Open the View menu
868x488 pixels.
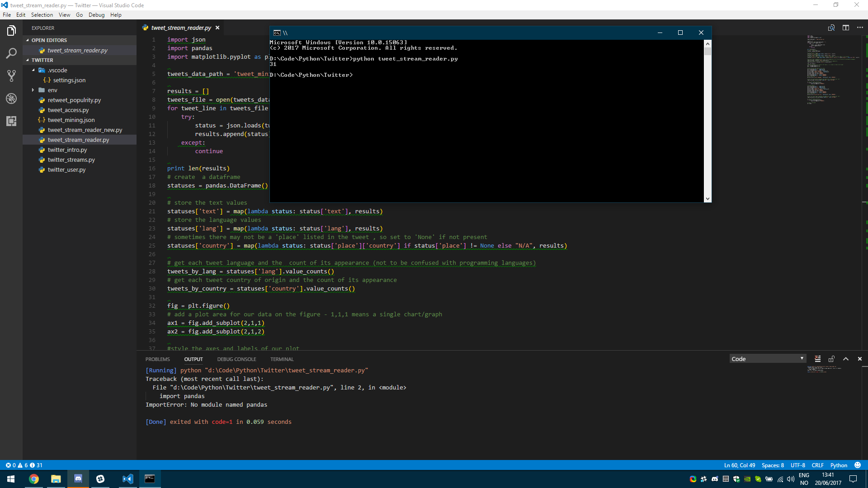[x=65, y=15]
